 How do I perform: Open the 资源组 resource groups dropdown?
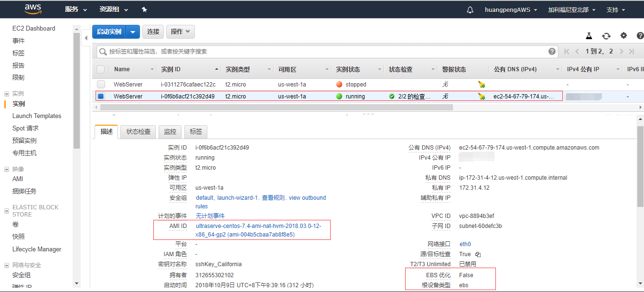pos(113,10)
